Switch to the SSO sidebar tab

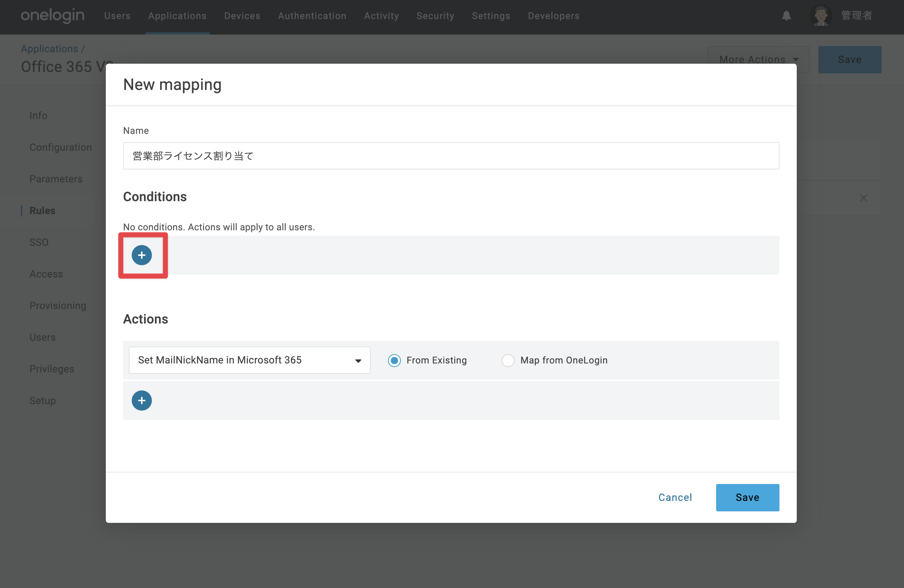(x=39, y=242)
